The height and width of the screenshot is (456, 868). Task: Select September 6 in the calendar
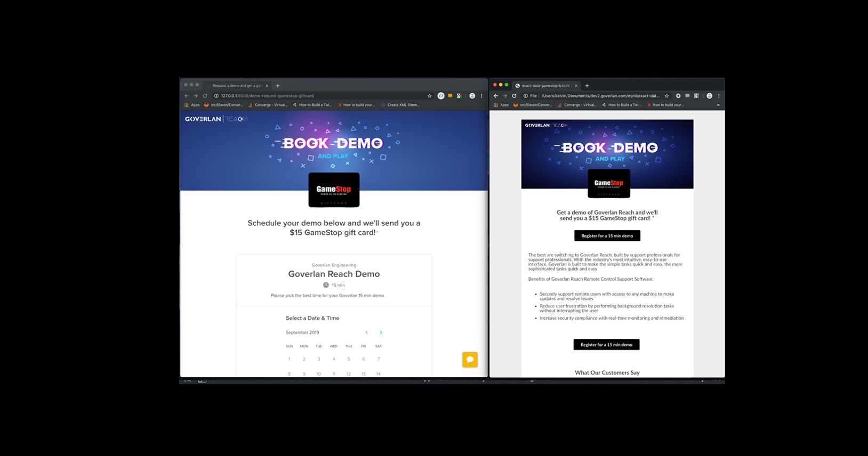pos(364,359)
